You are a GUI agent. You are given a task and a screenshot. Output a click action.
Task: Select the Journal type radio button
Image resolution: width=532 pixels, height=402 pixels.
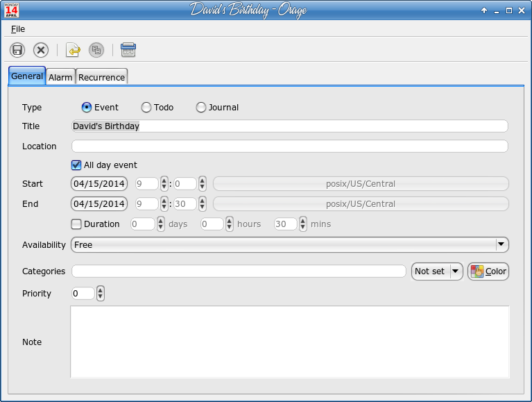[201, 108]
